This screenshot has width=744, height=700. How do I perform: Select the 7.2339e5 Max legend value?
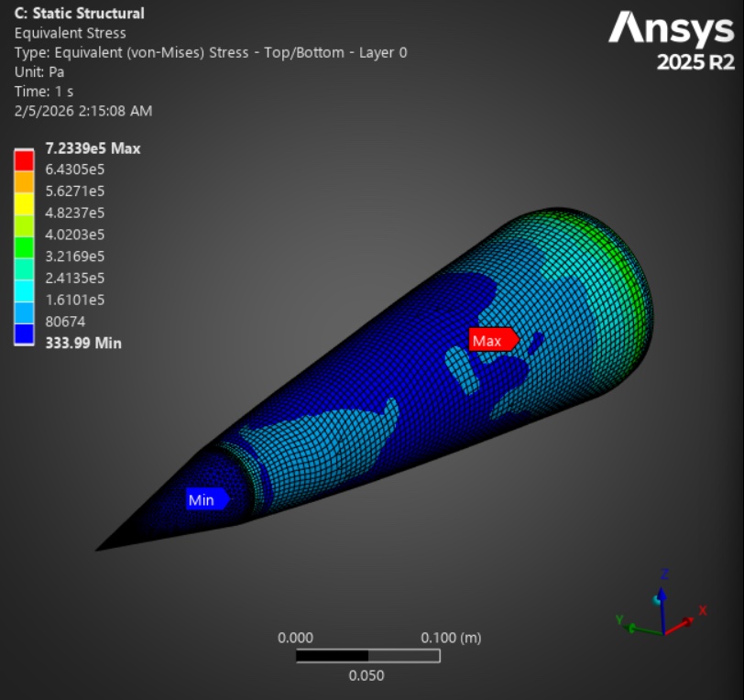point(92,148)
